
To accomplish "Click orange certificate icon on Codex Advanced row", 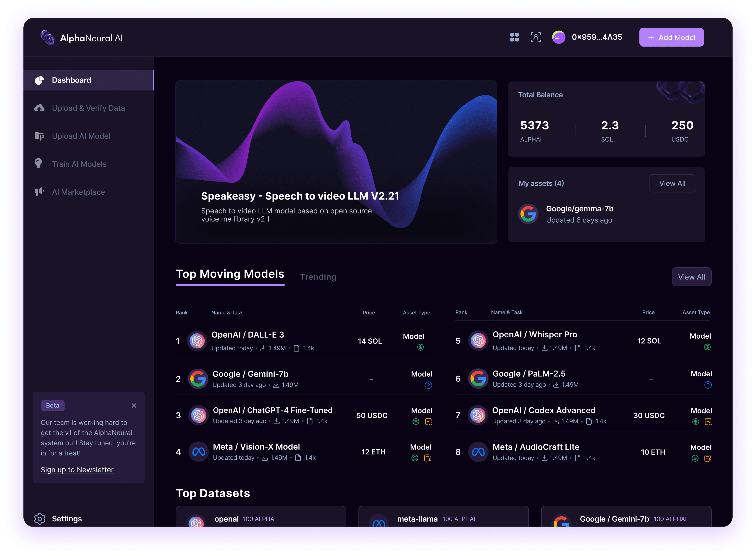I will [x=708, y=421].
